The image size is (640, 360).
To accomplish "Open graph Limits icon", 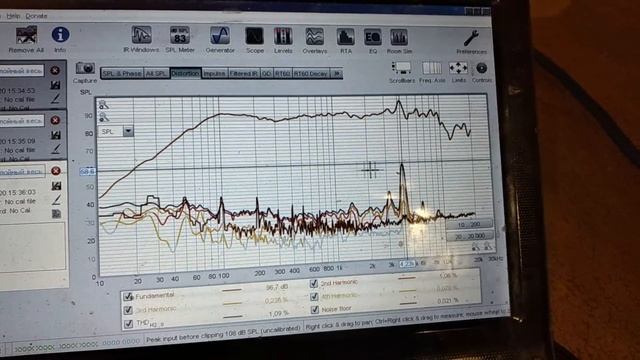I will pos(458,68).
